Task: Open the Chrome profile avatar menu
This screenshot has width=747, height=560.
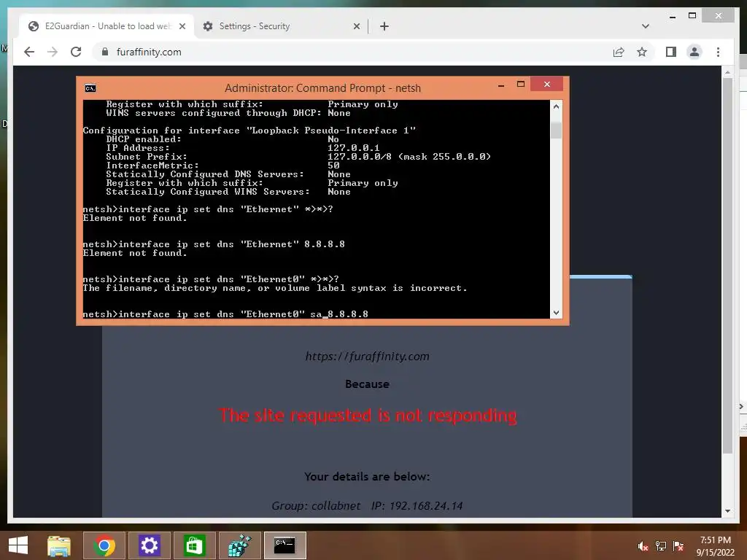Action: click(x=694, y=52)
